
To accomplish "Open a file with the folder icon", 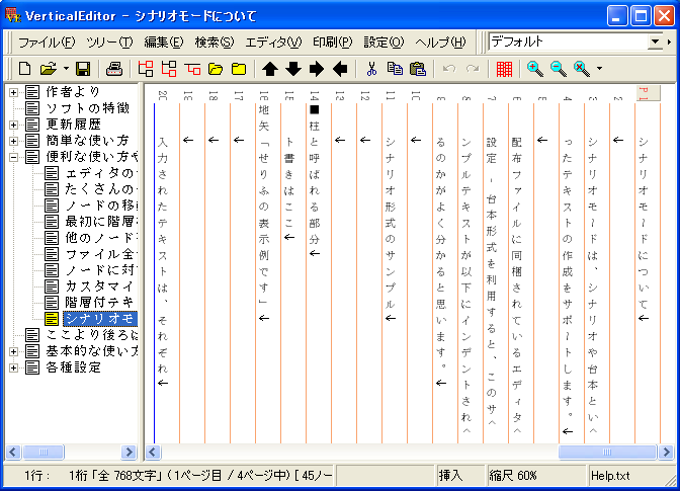I will click(x=48, y=69).
